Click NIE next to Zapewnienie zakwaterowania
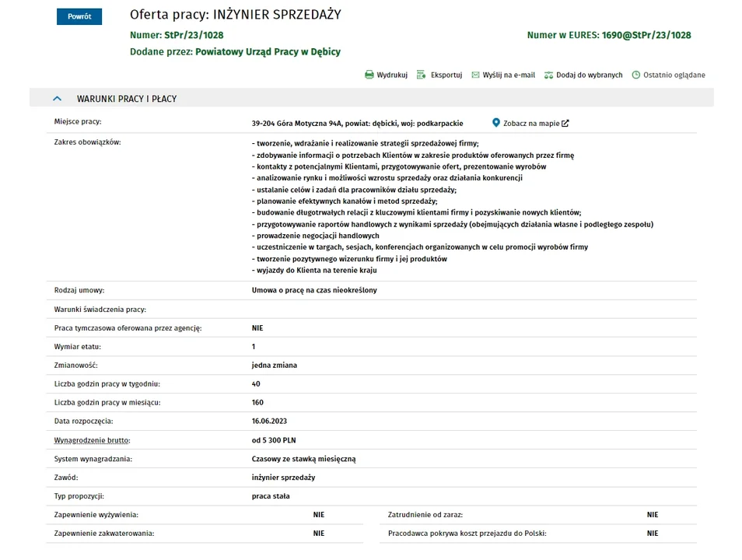This screenshot has width=742, height=560. [x=319, y=533]
